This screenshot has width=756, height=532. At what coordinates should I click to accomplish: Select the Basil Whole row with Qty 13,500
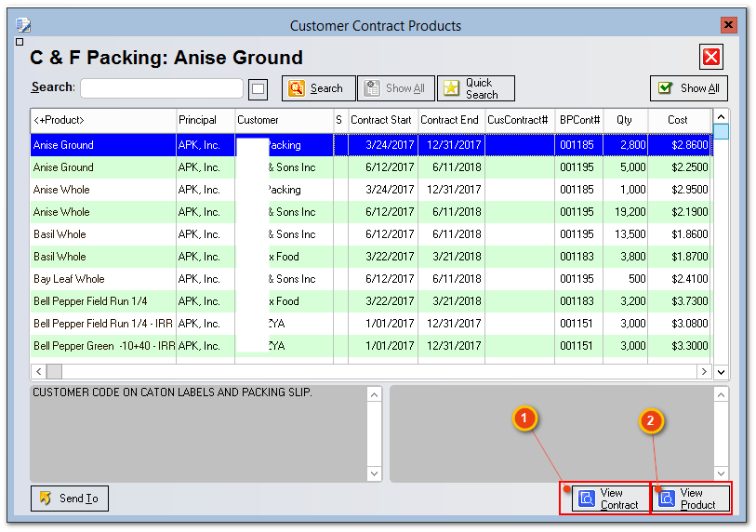click(371, 234)
